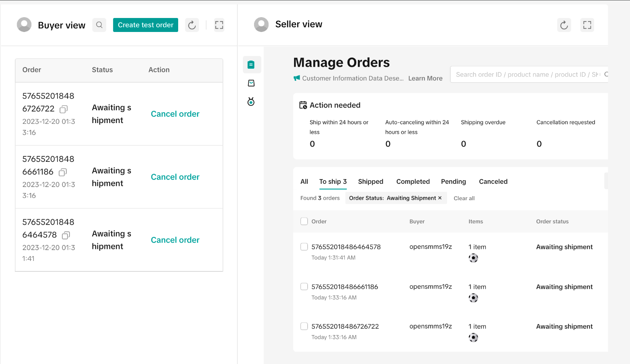Click the Clear all filters link
The height and width of the screenshot is (364, 630).
[x=464, y=199]
